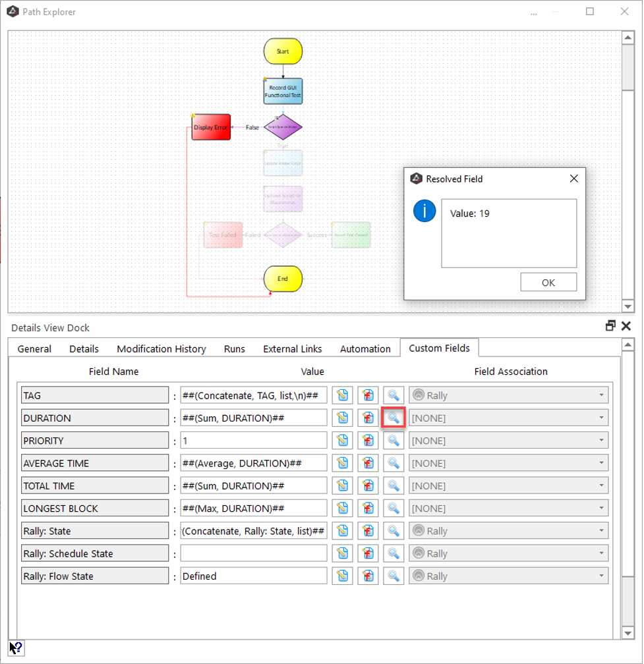Screen dimensions: 644x664
Task: Click the function icon in TOTAL TIME row
Action: [x=368, y=486]
